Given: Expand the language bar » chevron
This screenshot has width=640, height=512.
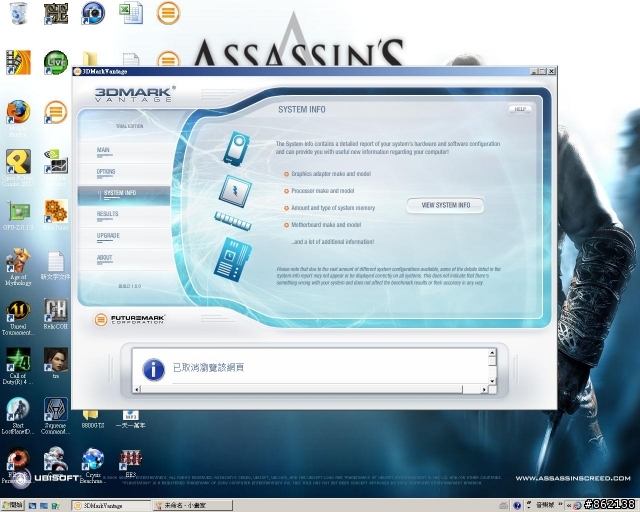Looking at the screenshot, I should tap(560, 504).
